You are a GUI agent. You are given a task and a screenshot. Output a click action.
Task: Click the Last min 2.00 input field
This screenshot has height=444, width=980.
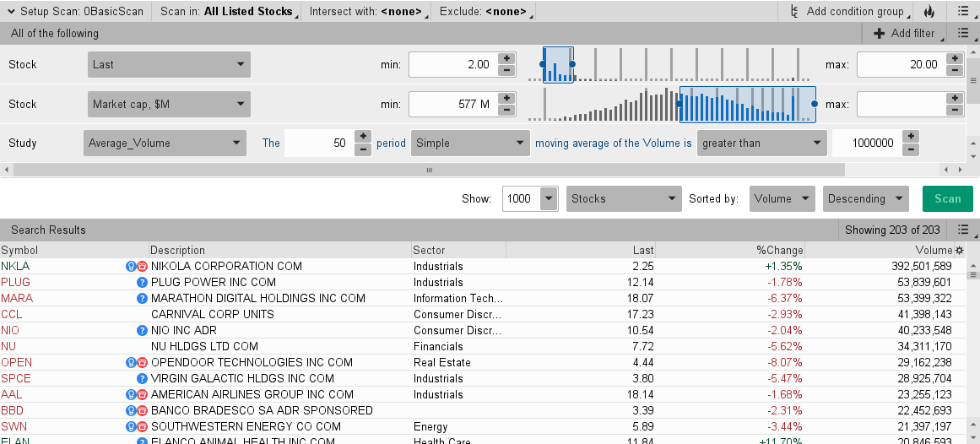pos(453,64)
